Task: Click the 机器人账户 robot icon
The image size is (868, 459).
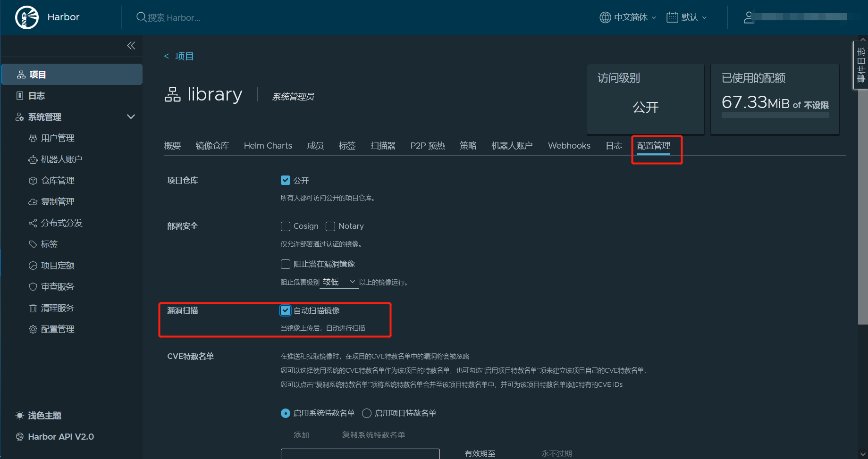Action: point(33,159)
